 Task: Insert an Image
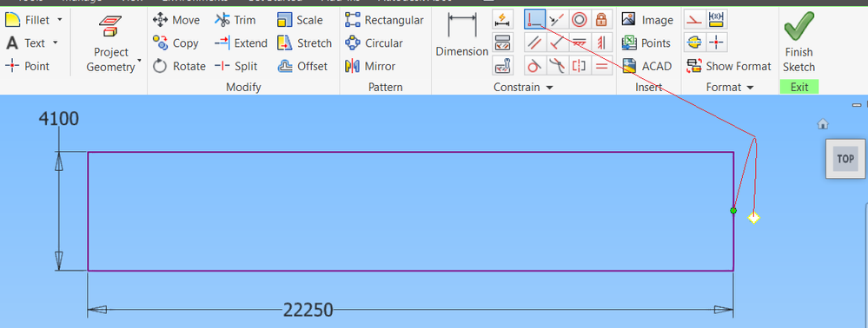click(x=647, y=20)
